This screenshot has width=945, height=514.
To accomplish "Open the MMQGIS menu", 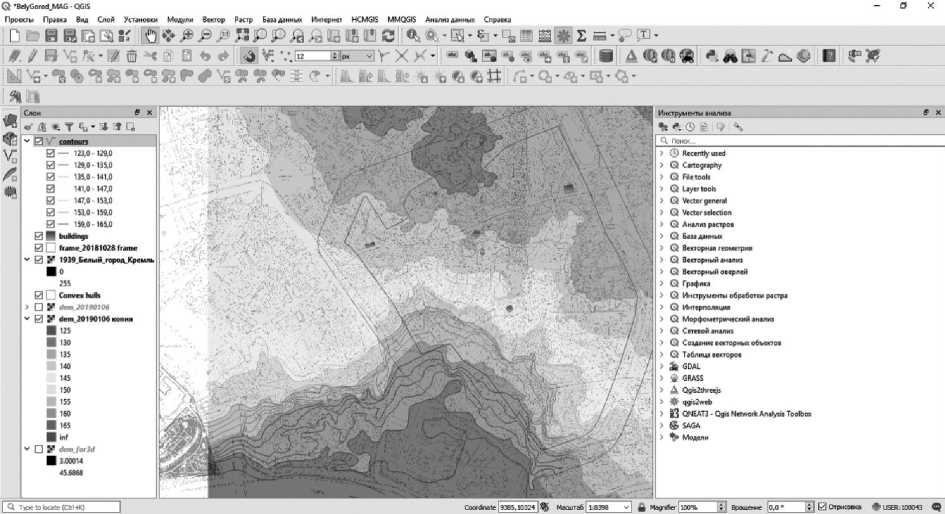I will point(401,19).
